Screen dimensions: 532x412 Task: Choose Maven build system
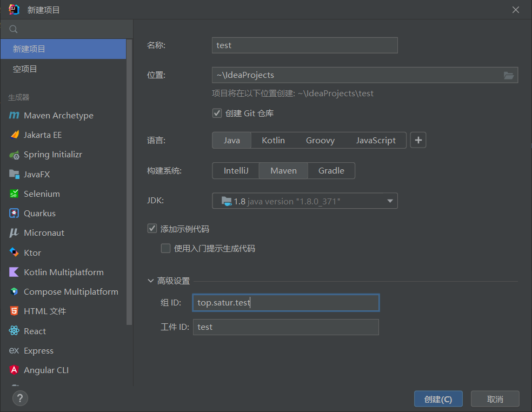283,170
